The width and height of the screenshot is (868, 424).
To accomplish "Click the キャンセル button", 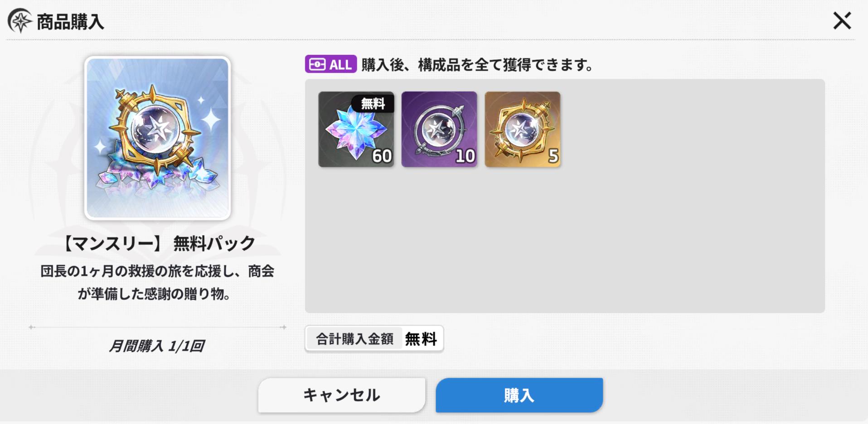I will tap(342, 395).
